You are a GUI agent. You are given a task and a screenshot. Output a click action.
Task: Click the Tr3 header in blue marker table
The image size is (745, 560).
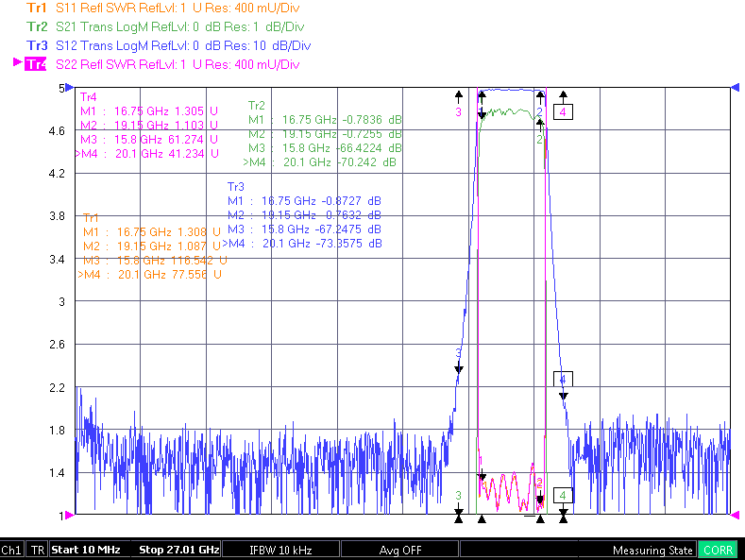coord(236,187)
